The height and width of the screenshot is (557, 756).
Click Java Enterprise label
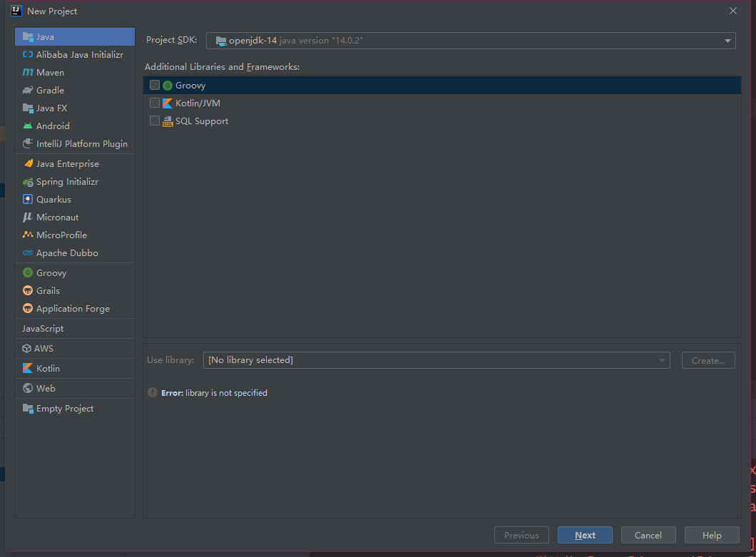[68, 164]
